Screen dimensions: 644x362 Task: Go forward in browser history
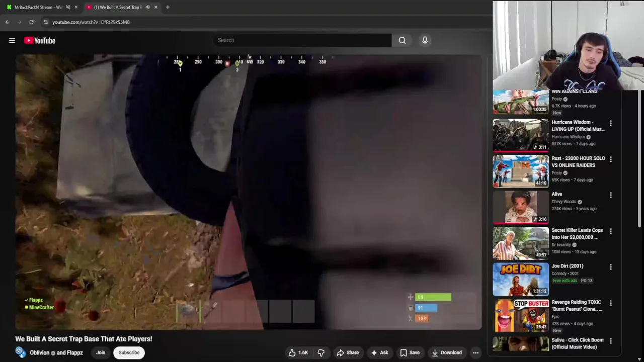(19, 22)
